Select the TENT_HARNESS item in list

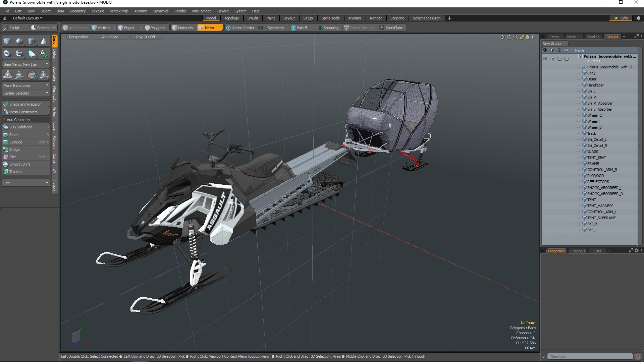600,206
